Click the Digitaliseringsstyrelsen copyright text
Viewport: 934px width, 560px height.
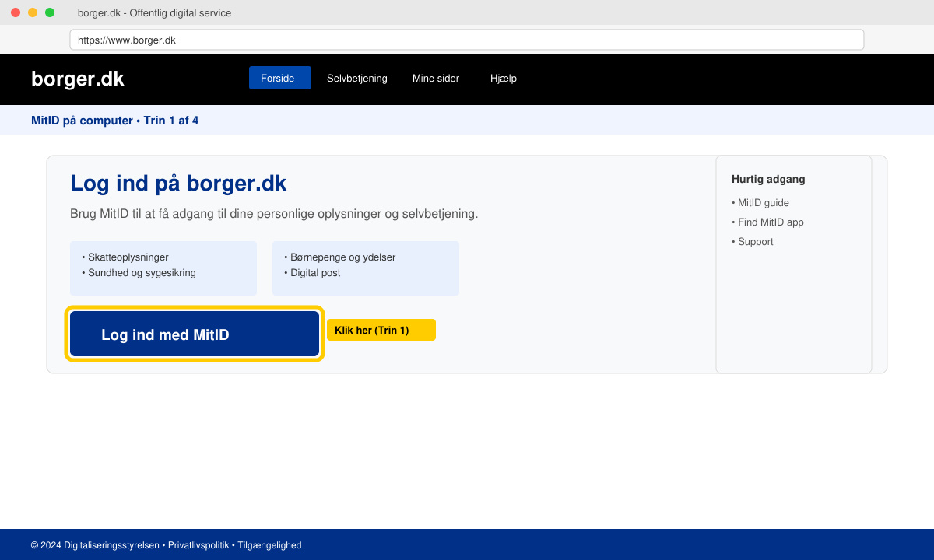pos(95,545)
